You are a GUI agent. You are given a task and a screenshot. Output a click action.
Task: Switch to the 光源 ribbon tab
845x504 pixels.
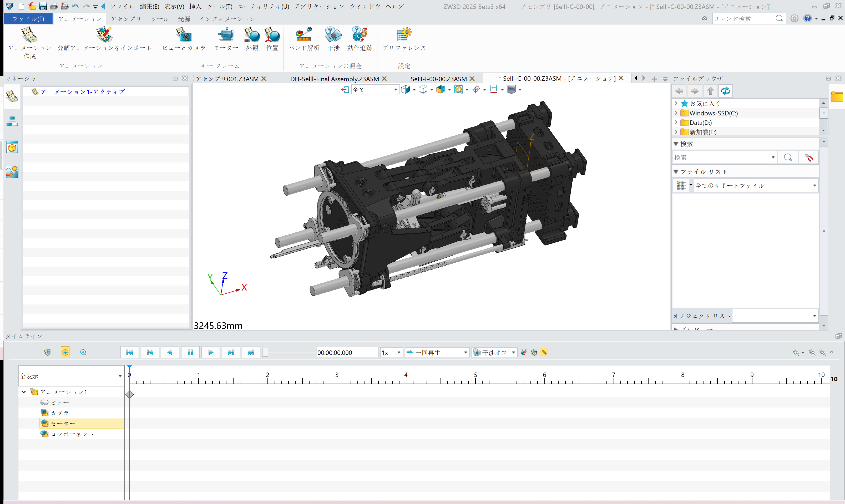[184, 19]
